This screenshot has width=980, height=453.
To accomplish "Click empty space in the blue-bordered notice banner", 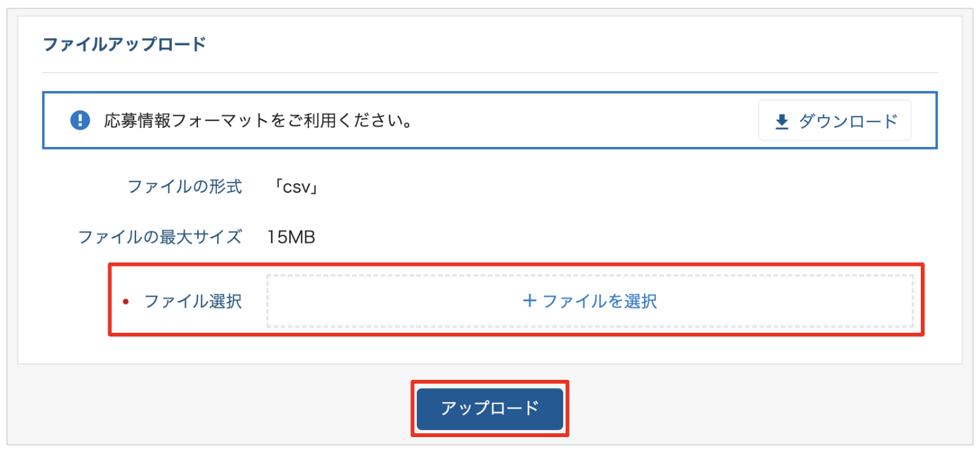I will 573,120.
